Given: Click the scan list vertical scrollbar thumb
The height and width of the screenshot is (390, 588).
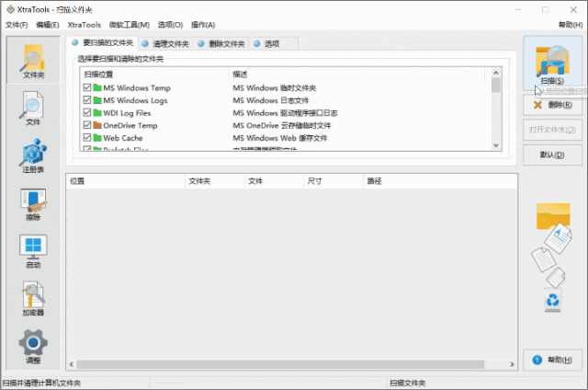Looking at the screenshot, I should tap(496, 86).
